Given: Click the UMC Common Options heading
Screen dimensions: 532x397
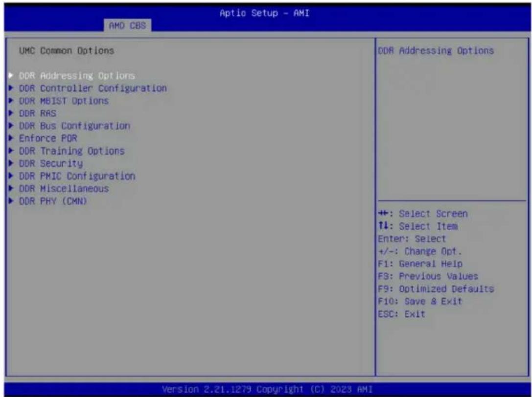Looking at the screenshot, I should (x=67, y=51).
